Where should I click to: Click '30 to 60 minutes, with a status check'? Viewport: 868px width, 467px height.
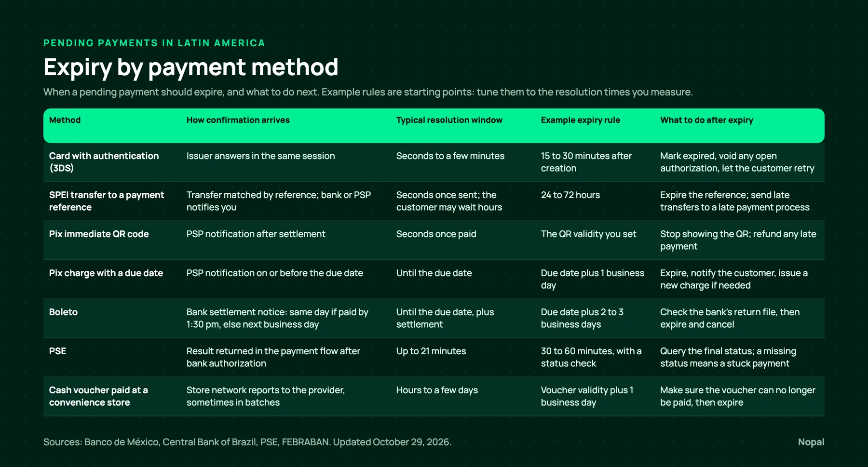(x=591, y=357)
